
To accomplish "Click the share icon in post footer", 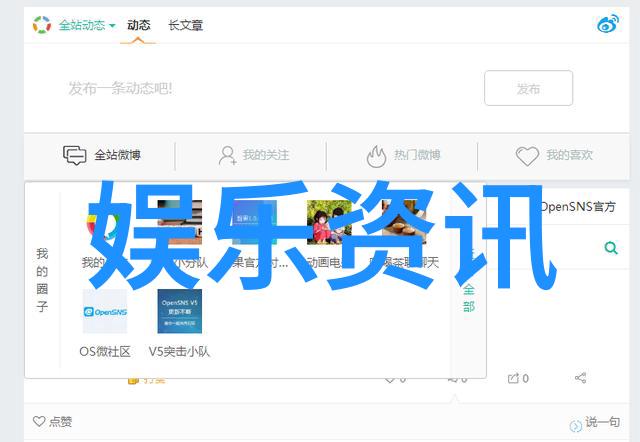I will click(x=580, y=378).
